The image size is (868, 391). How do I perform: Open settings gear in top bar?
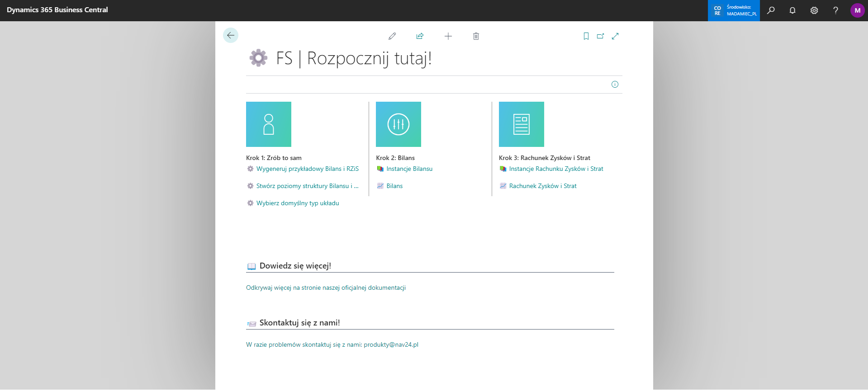click(x=814, y=10)
